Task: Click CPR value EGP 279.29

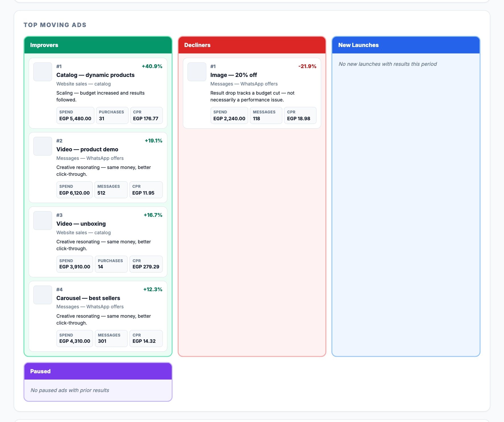Action: pyautogui.click(x=146, y=267)
